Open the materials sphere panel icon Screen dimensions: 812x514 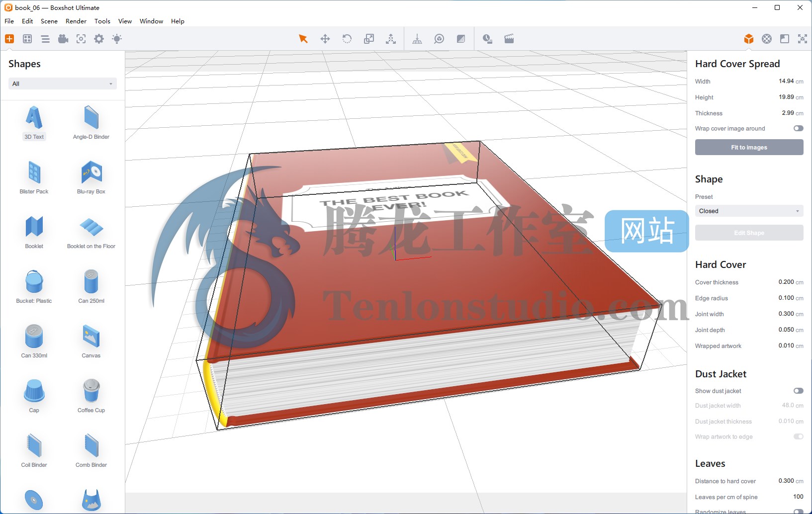[767, 39]
